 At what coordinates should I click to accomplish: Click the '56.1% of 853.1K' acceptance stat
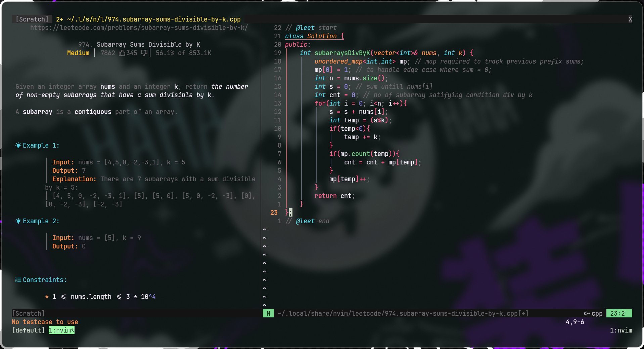pyautogui.click(x=183, y=53)
